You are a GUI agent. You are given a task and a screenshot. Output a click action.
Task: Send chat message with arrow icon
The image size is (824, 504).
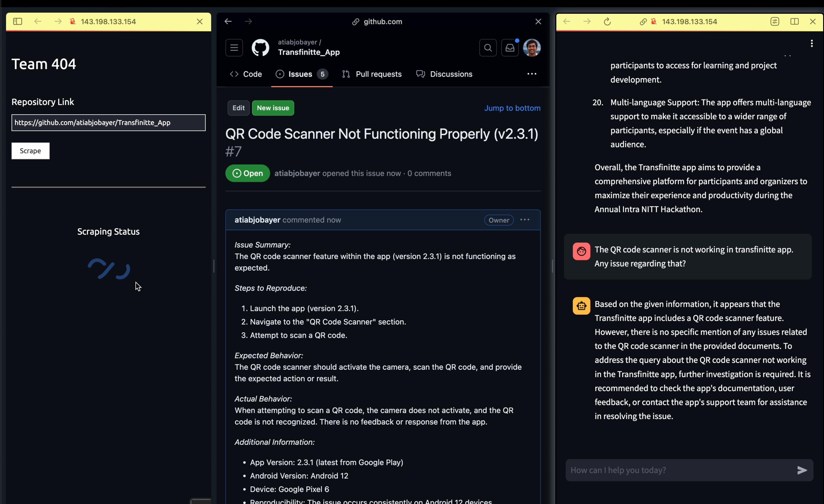click(x=801, y=470)
